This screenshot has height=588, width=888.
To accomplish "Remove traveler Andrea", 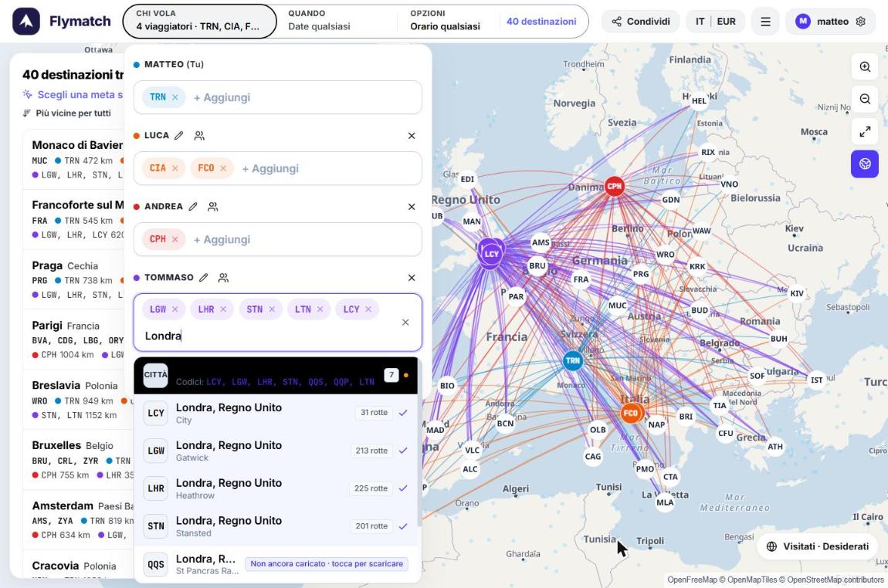I will (412, 207).
